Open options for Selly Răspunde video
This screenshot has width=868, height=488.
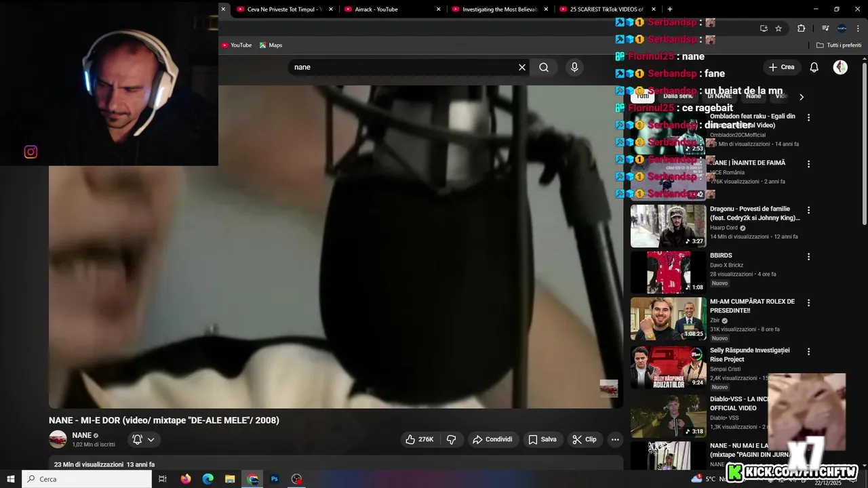pos(808,351)
